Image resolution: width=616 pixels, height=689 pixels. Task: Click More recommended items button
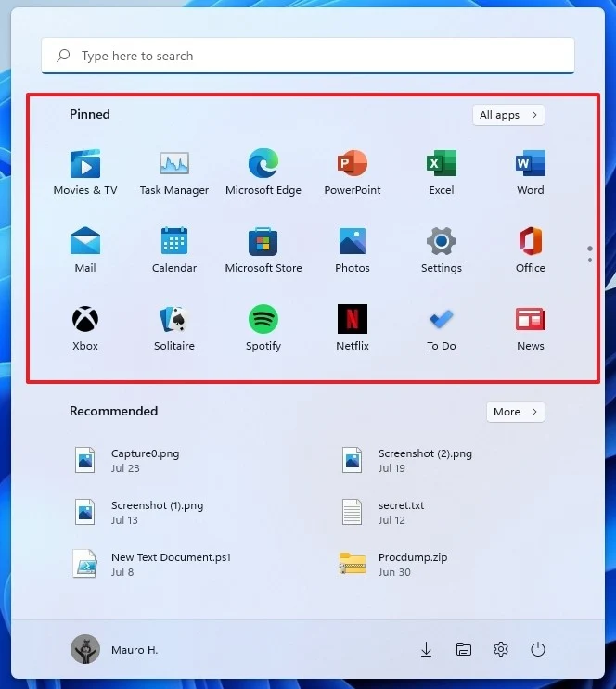[515, 412]
